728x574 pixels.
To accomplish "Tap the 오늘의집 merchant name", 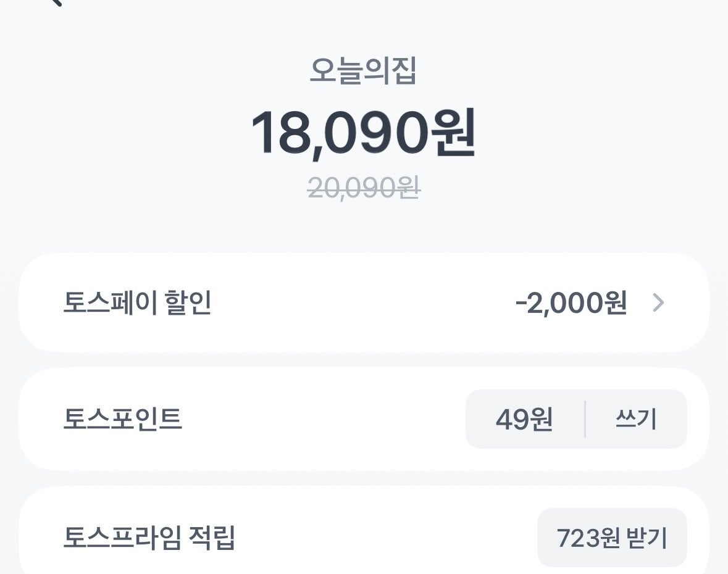I will pos(363,70).
